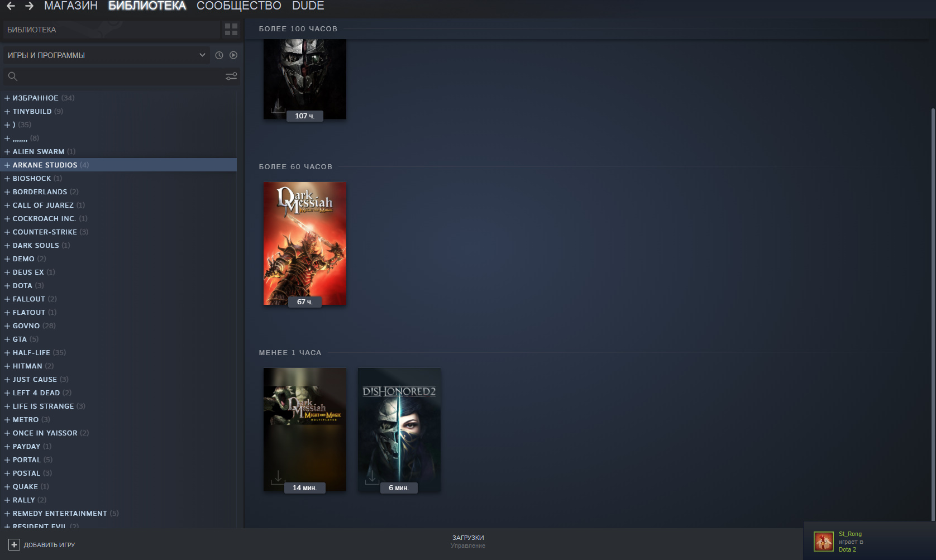
Task: Select DARK SOULS collection row
Action: point(118,246)
